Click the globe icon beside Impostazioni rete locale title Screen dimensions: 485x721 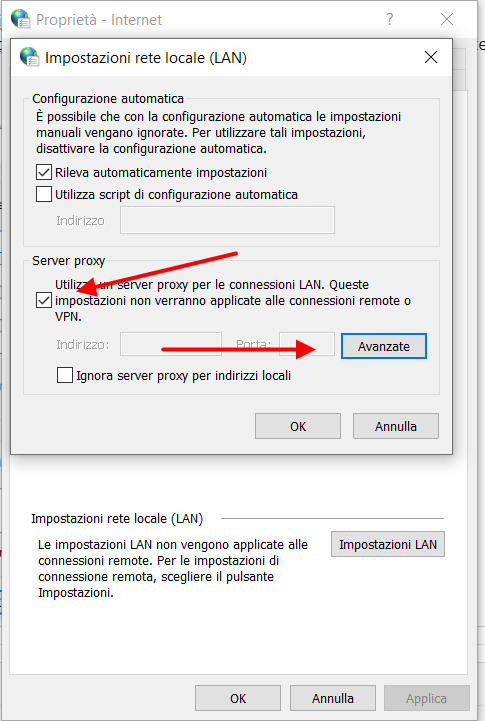(29, 57)
